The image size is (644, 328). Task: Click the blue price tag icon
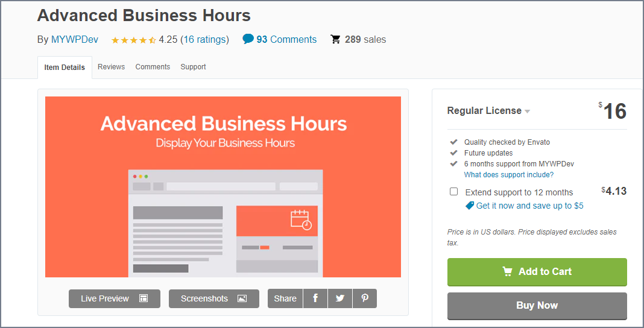tap(470, 205)
